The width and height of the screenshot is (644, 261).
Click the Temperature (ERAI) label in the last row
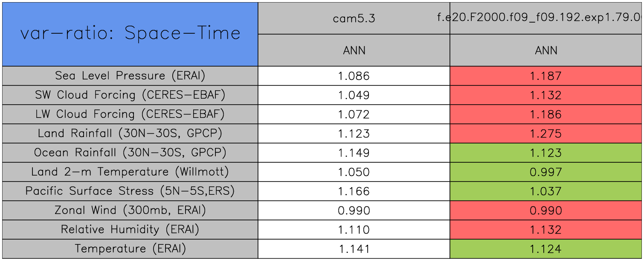coord(130,249)
